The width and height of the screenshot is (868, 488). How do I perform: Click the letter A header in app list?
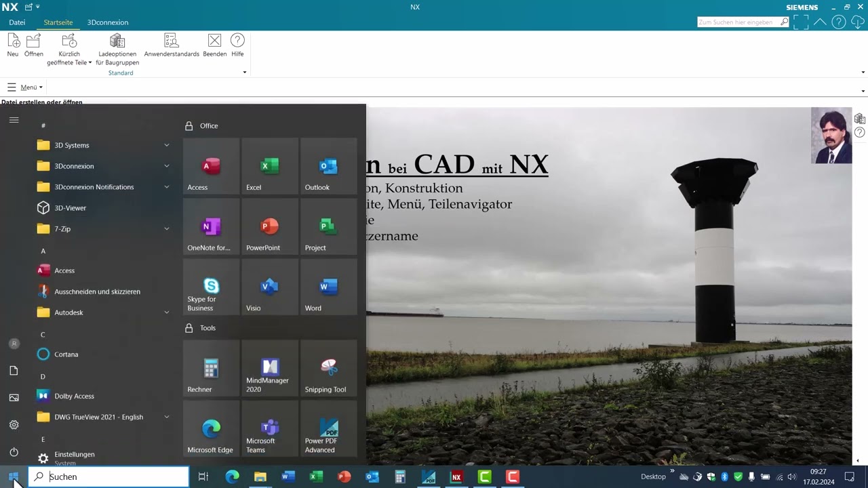click(x=43, y=251)
